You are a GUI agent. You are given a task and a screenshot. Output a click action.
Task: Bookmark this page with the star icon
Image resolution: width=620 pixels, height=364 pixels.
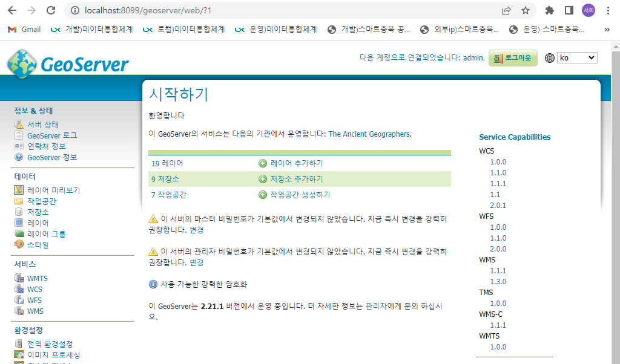tap(525, 10)
